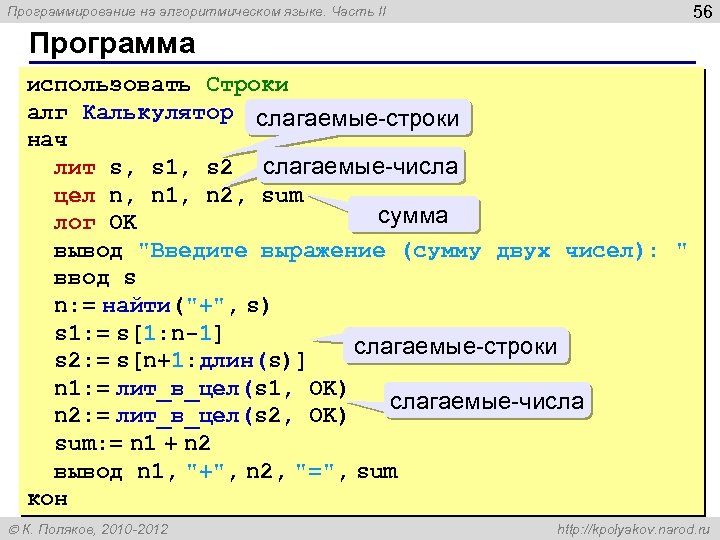Click the header text 'Программирование на алгоритмическом языке'
The height and width of the screenshot is (540, 720).
click(x=166, y=11)
